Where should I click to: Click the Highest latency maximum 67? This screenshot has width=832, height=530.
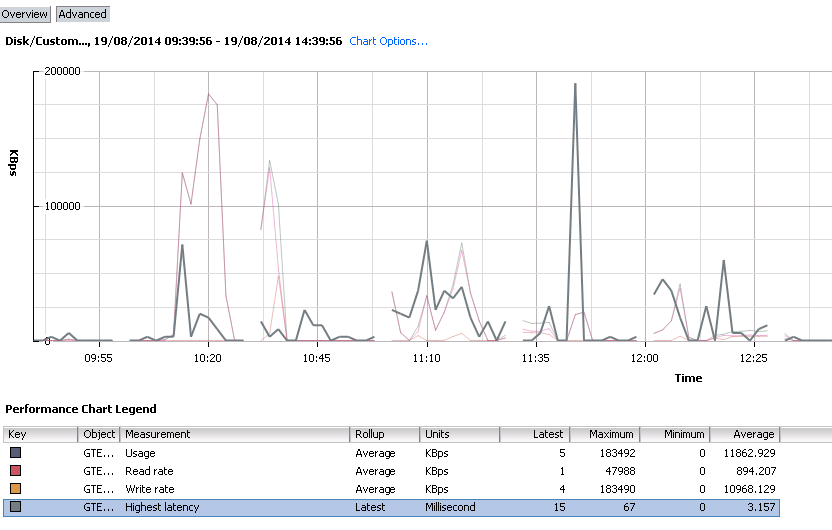pos(629,507)
